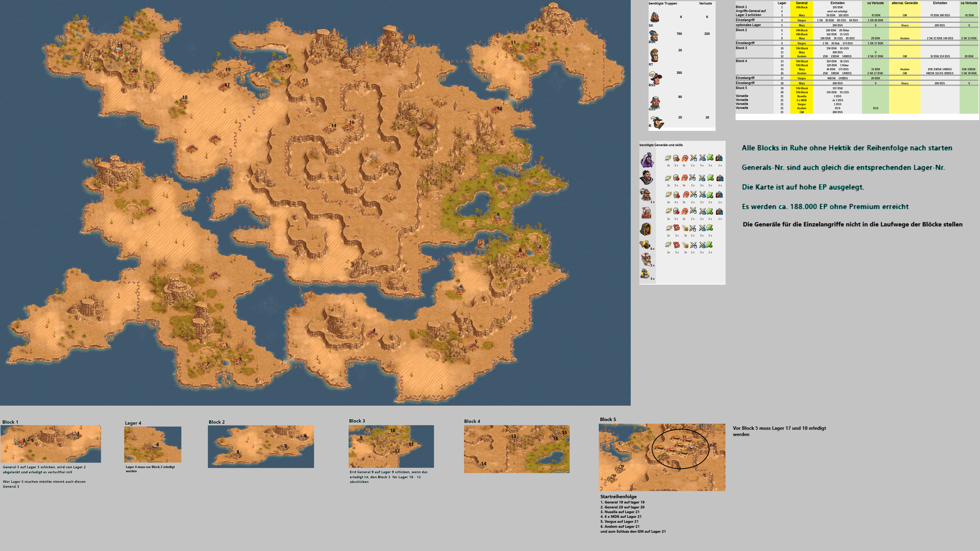Click the circled camp area in Block 5 thumbnail
This screenshot has height=551, width=980.
coord(680,449)
